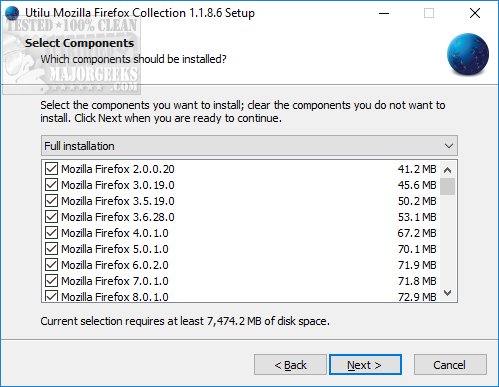Uncheck Mozilla Firefox 2.0.0.20 checkbox
499x387 pixels.
pos(51,169)
